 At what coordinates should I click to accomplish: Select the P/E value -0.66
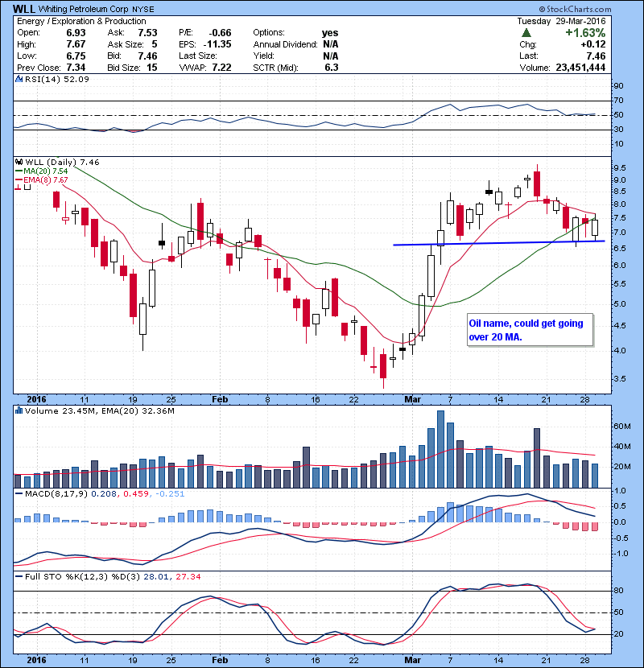click(220, 33)
